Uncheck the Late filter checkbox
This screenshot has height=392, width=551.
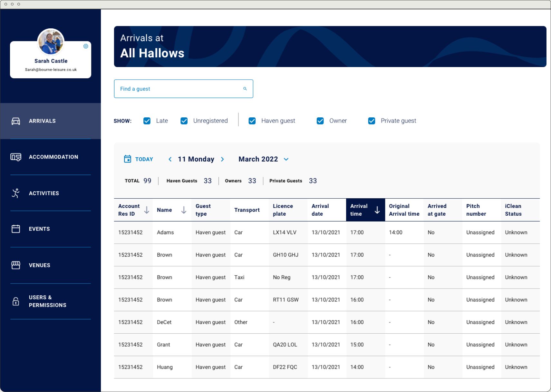147,121
